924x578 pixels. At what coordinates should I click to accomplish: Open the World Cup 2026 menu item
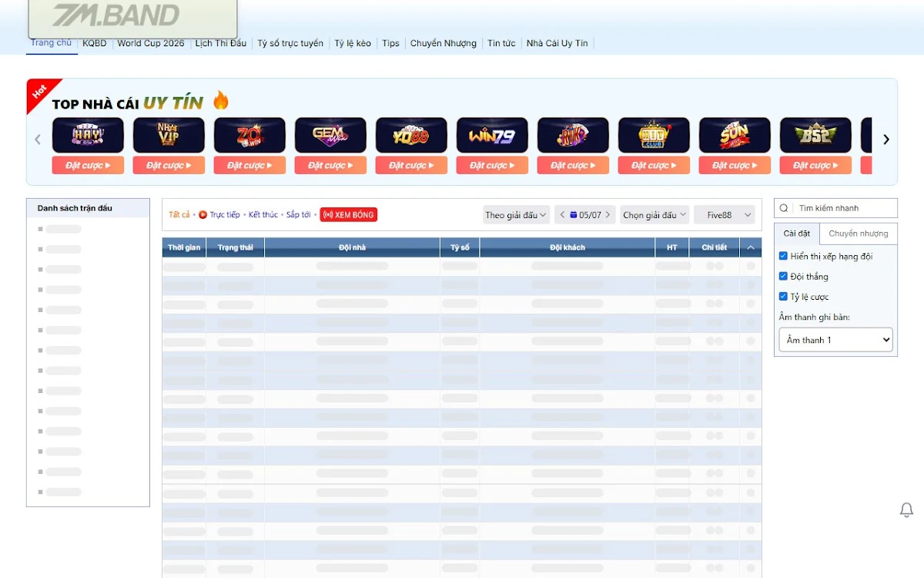[x=151, y=43]
